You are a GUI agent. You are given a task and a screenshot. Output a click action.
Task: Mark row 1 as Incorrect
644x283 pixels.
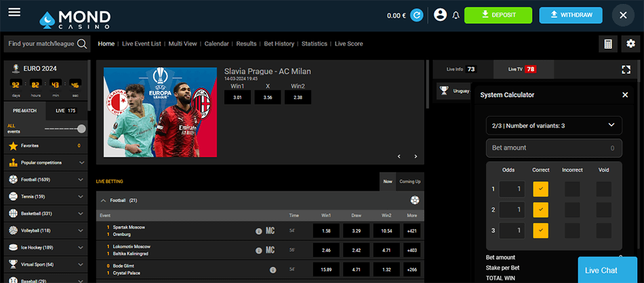(x=572, y=189)
